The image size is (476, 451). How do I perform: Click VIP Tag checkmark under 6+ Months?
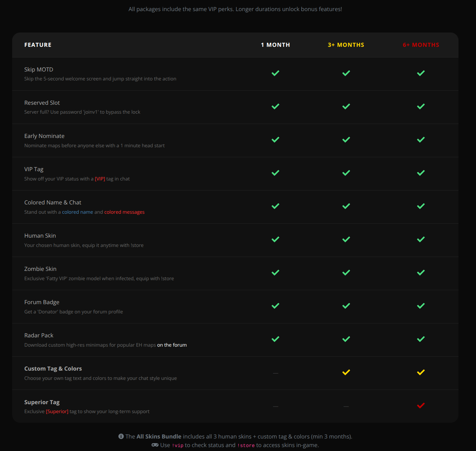pyautogui.click(x=421, y=173)
